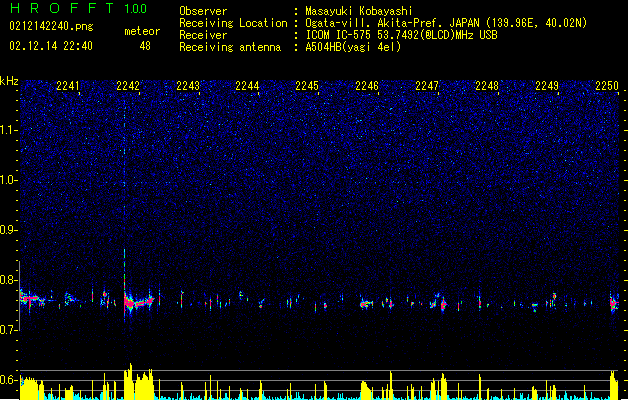
Task: Click the 2243 time marker
Action: click(x=188, y=86)
